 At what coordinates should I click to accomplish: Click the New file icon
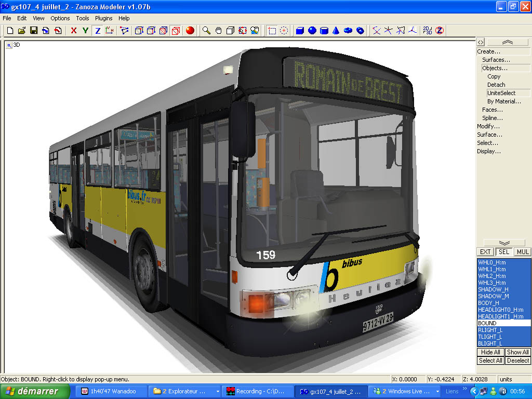[x=10, y=31]
